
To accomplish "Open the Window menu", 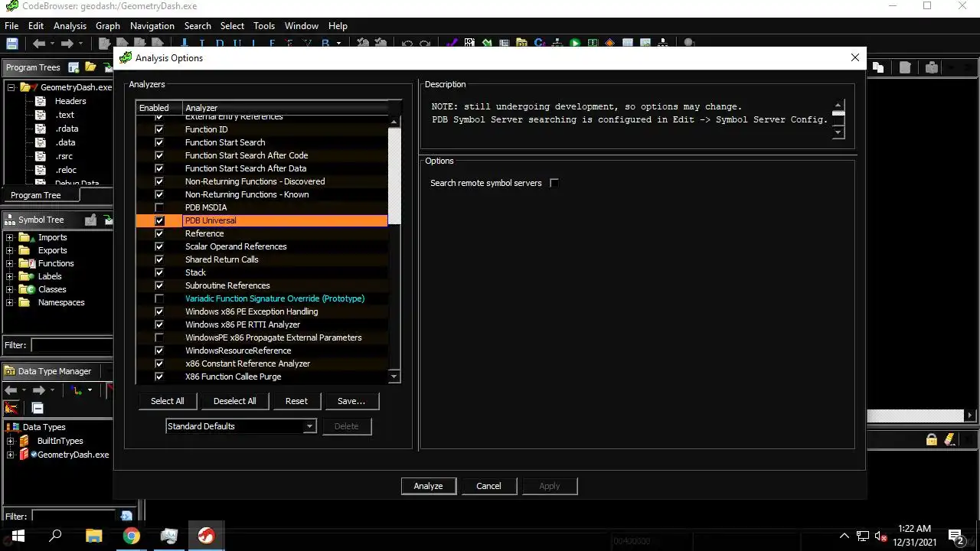I will [302, 25].
